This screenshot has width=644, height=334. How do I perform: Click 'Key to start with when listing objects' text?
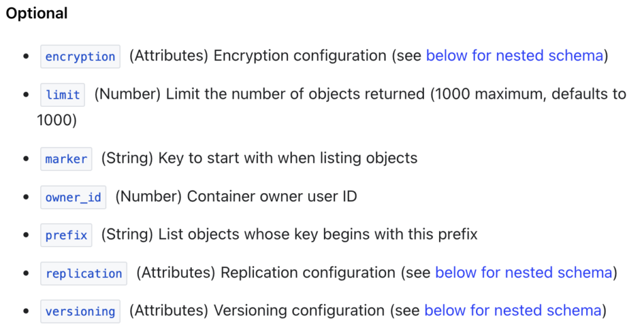coord(288,158)
